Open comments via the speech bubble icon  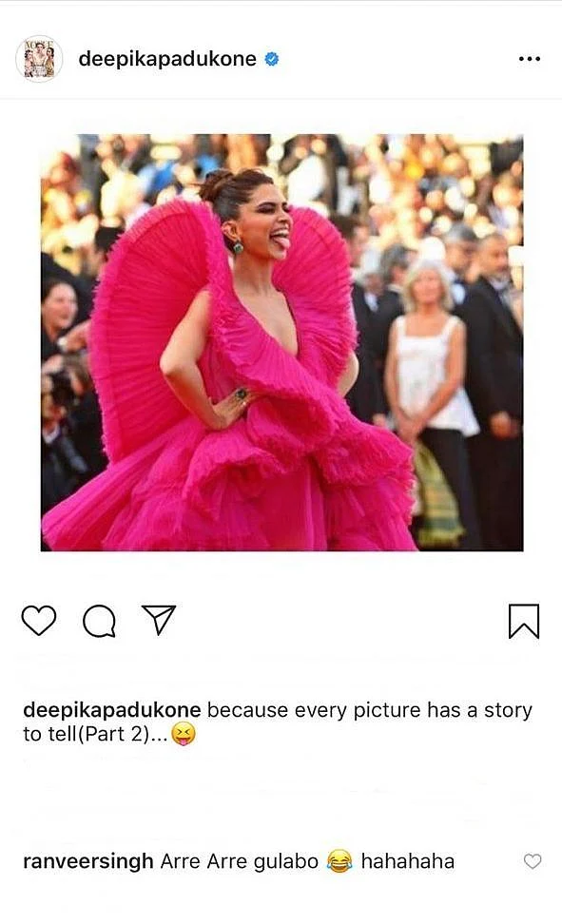point(99,621)
